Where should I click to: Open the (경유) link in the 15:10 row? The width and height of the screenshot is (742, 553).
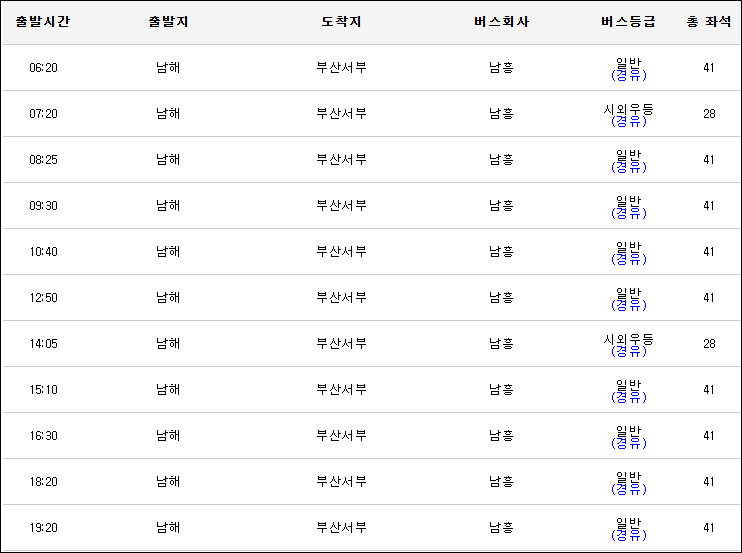[x=628, y=397]
